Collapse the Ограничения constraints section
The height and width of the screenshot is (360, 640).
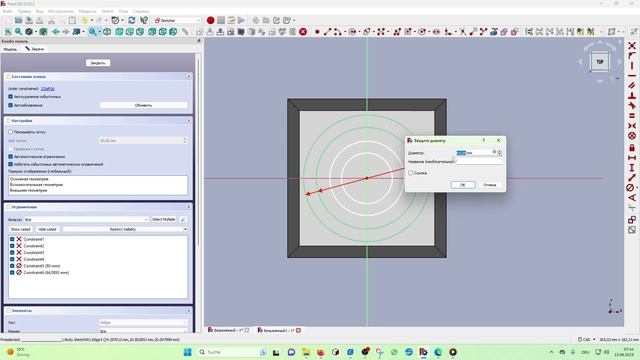coord(189,207)
